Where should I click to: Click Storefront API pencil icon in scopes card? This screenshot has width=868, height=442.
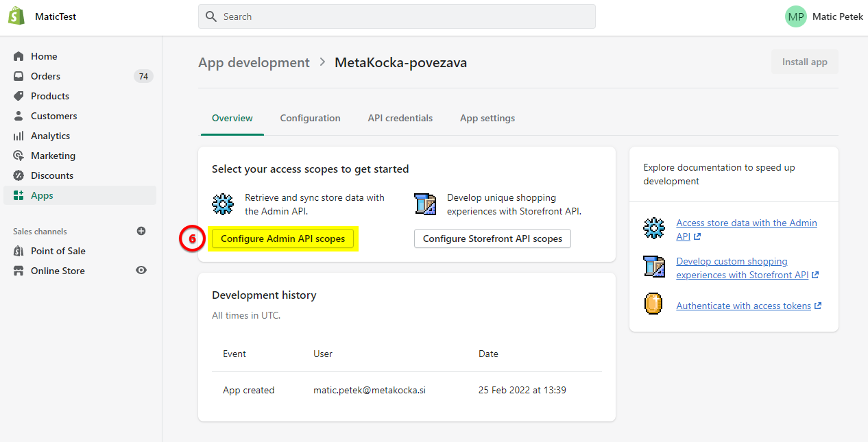coord(425,204)
